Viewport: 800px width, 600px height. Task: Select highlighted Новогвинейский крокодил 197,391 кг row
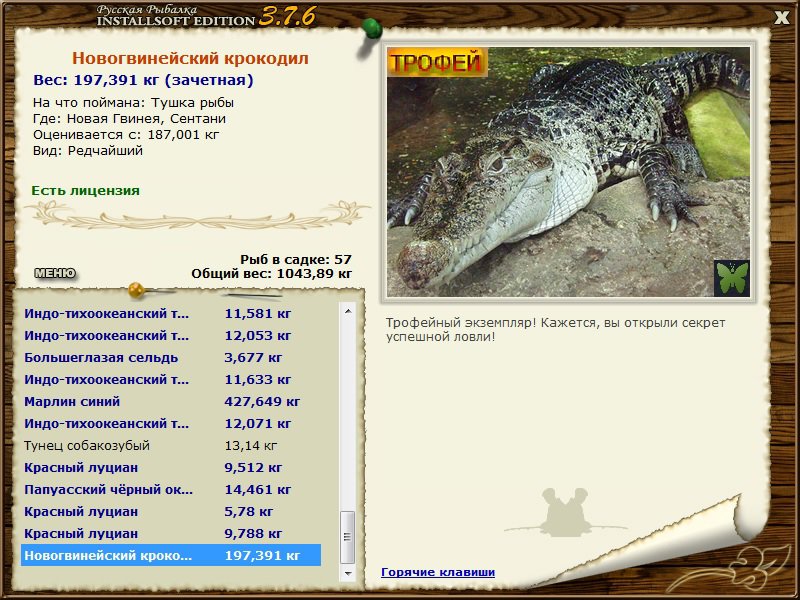click(x=171, y=555)
